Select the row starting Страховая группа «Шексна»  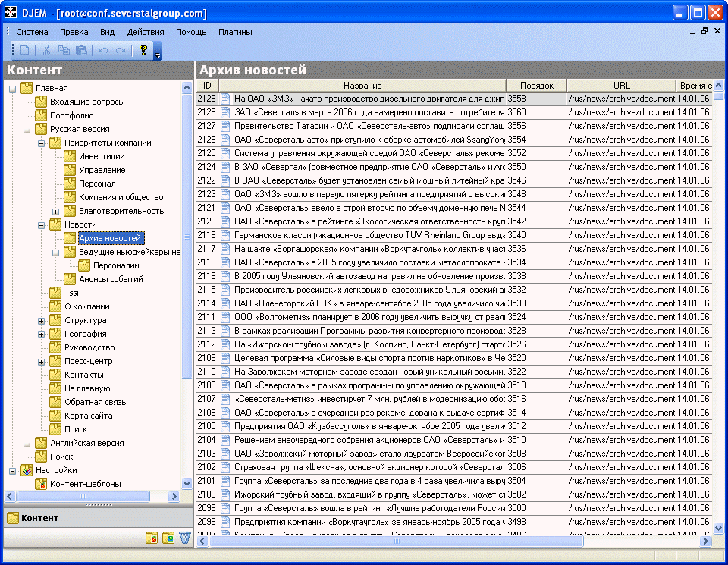(x=454, y=467)
